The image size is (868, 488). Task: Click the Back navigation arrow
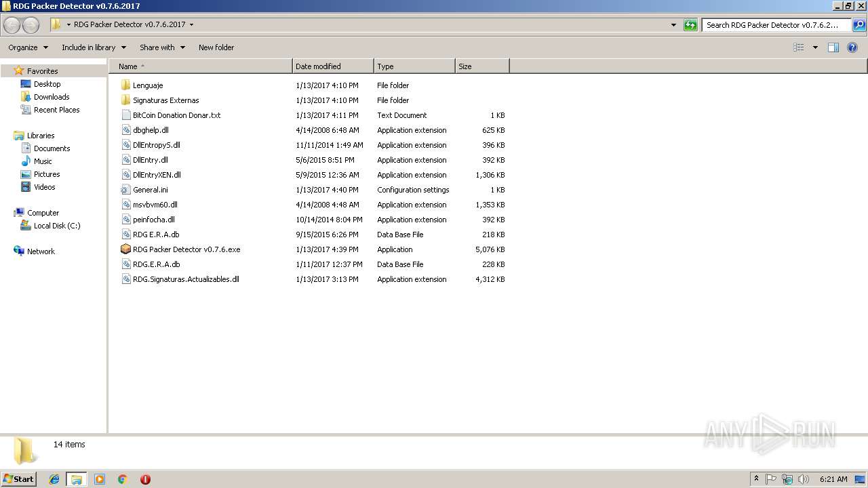(x=12, y=25)
